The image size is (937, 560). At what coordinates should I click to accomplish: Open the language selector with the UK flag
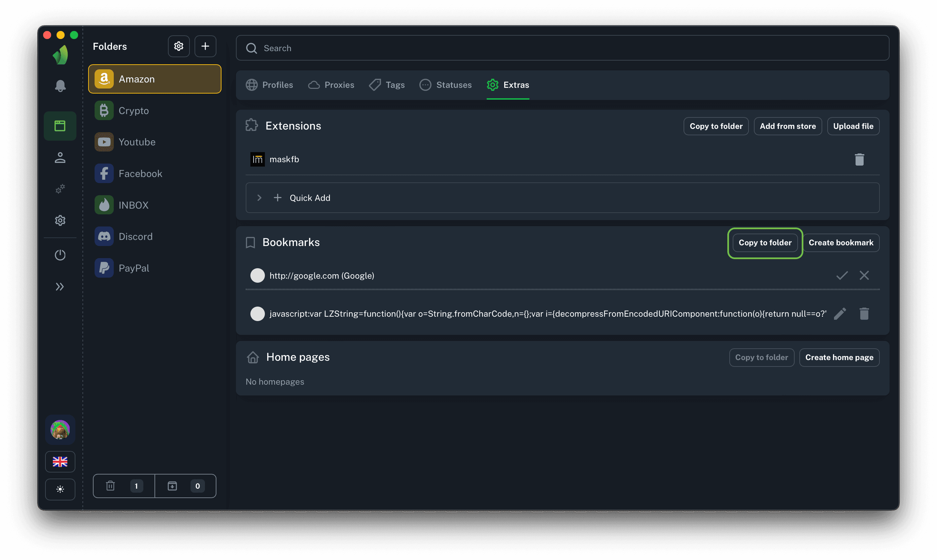[60, 461]
